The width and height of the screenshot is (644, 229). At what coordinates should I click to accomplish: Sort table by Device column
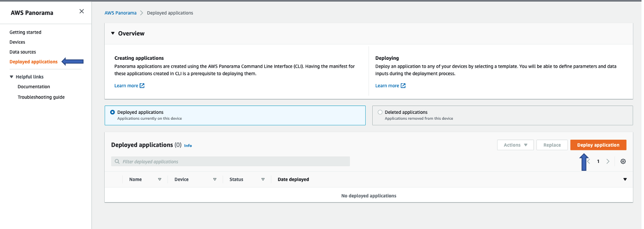(x=215, y=180)
